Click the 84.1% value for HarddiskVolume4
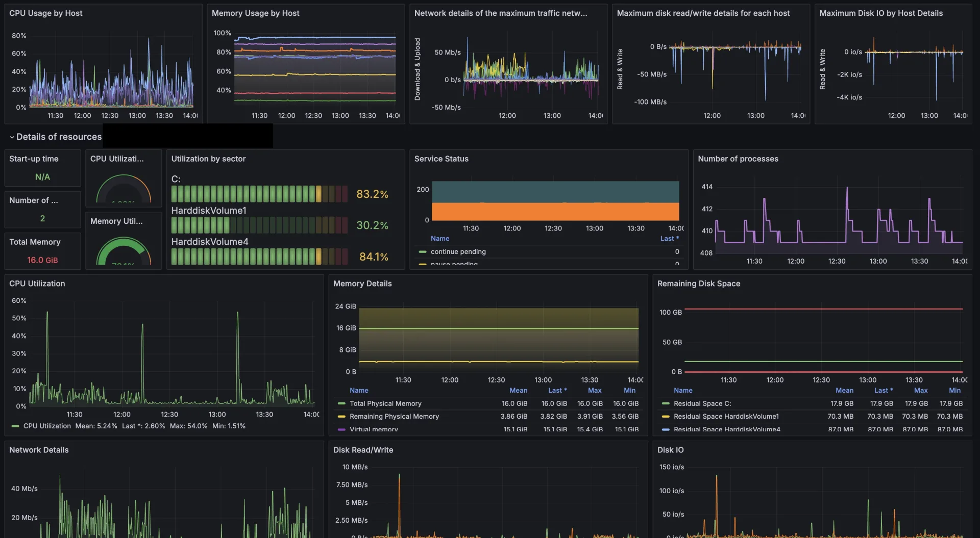This screenshot has width=980, height=538. pyautogui.click(x=374, y=257)
